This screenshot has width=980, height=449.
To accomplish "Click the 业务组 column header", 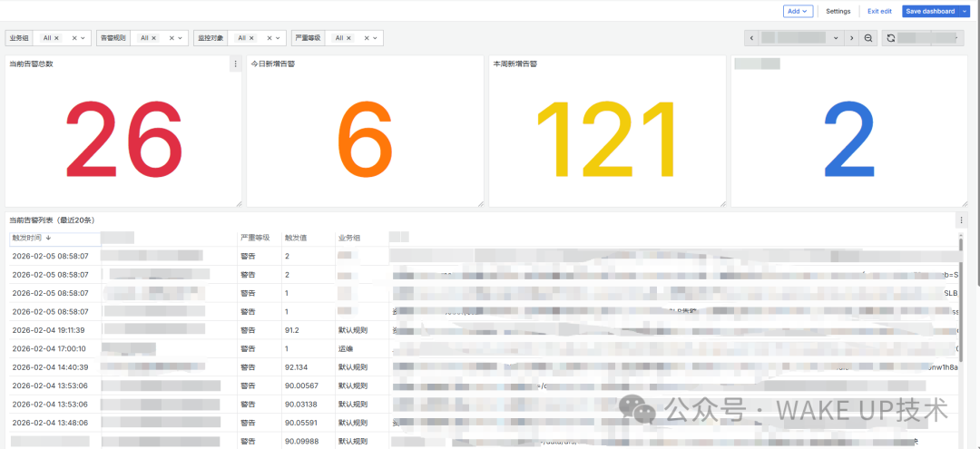I will [350, 238].
